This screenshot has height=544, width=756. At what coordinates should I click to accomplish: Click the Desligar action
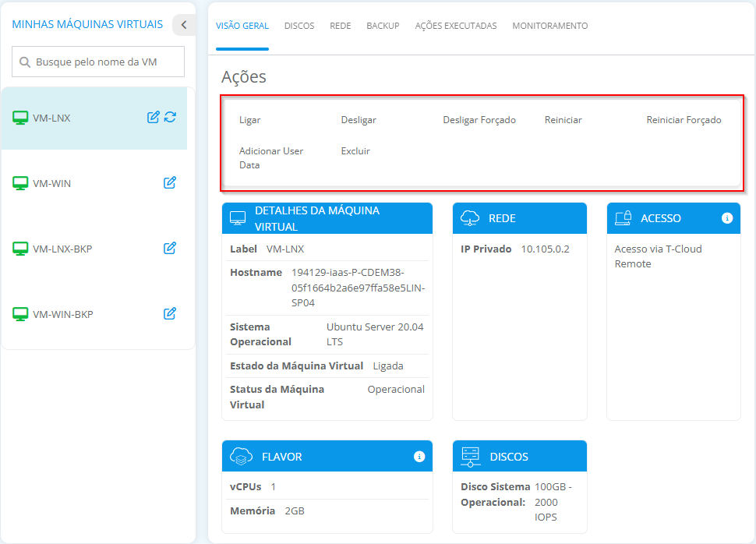pyautogui.click(x=359, y=119)
